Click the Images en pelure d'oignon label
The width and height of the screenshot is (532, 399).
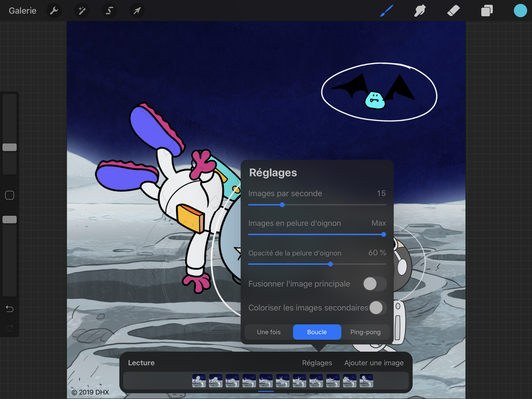(x=294, y=223)
